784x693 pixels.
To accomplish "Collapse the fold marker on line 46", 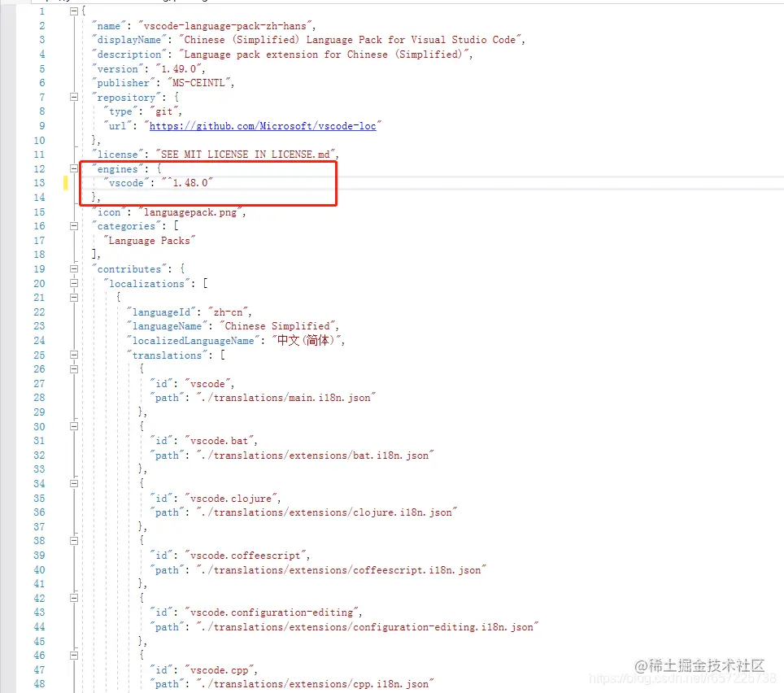I will (74, 656).
